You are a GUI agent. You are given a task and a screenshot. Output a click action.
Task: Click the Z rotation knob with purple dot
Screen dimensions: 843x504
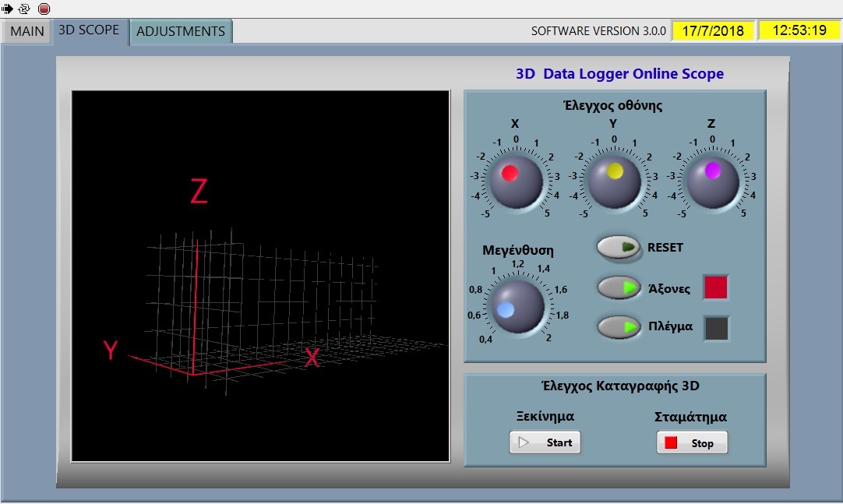click(712, 182)
